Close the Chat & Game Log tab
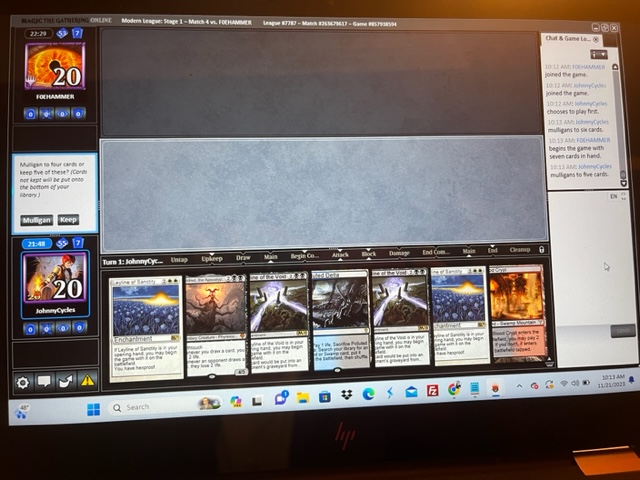 pyautogui.click(x=596, y=39)
